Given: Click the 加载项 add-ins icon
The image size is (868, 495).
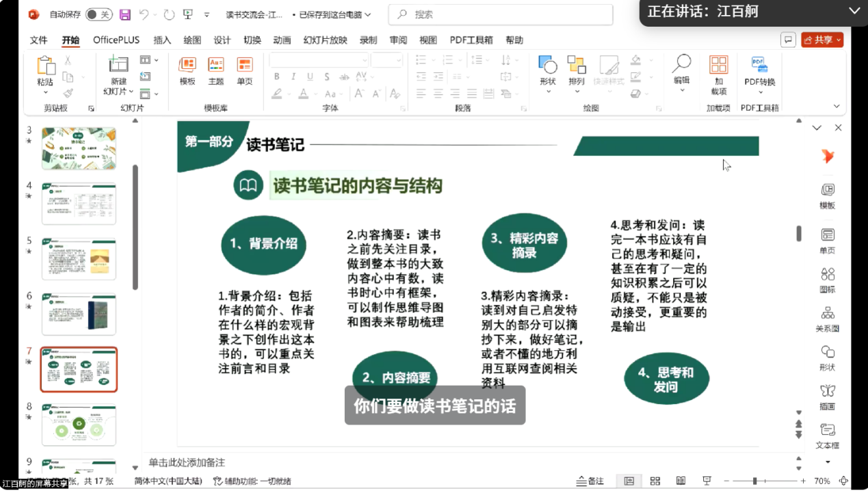Looking at the screenshot, I should point(718,66).
